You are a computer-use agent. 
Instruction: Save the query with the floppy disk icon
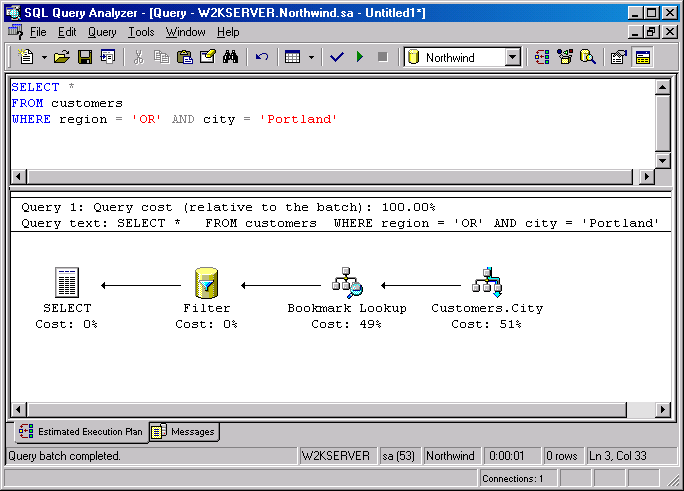(85, 57)
